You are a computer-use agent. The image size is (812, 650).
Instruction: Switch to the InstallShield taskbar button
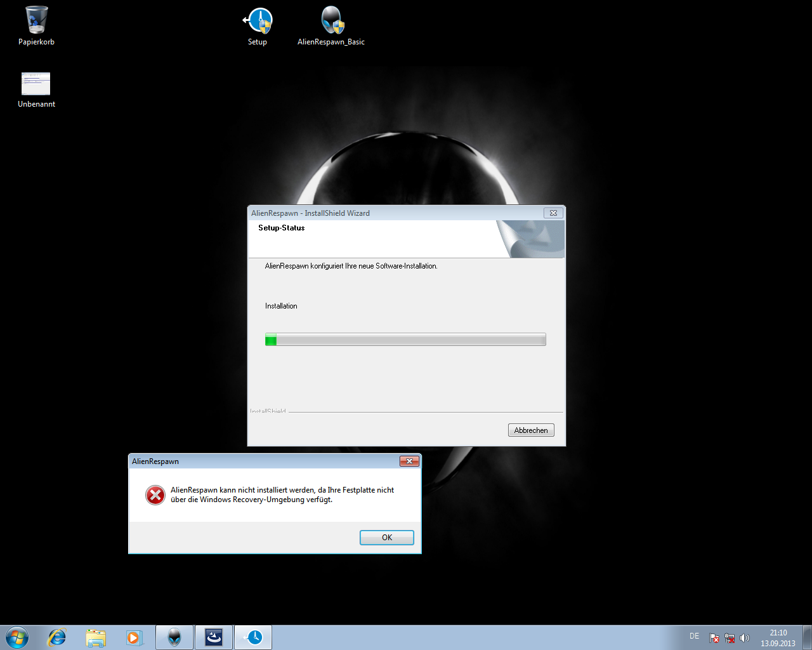[214, 637]
